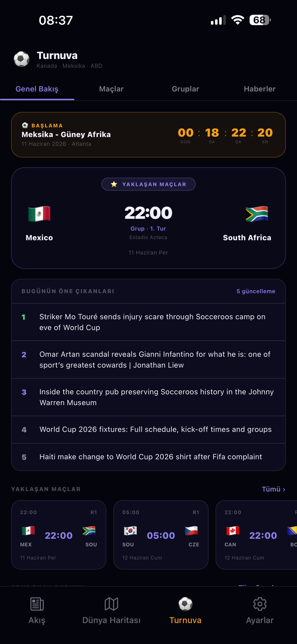The width and height of the screenshot is (297, 644).
Task: Select the Turnuva soccer ball icon in the bottom bar
Action: pos(185,604)
